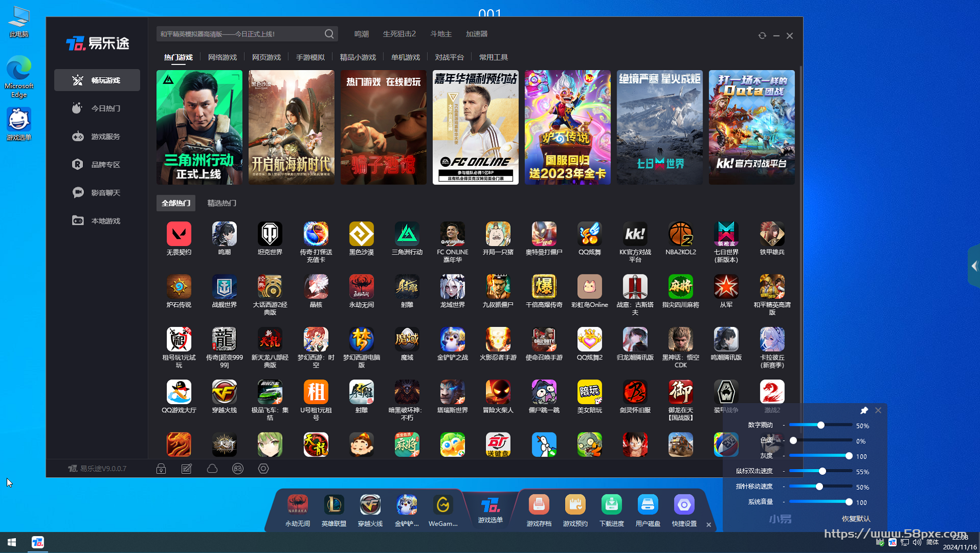This screenshot has width=980, height=553.
Task: Open 三角洲行动 in the game grid
Action: [x=407, y=234]
